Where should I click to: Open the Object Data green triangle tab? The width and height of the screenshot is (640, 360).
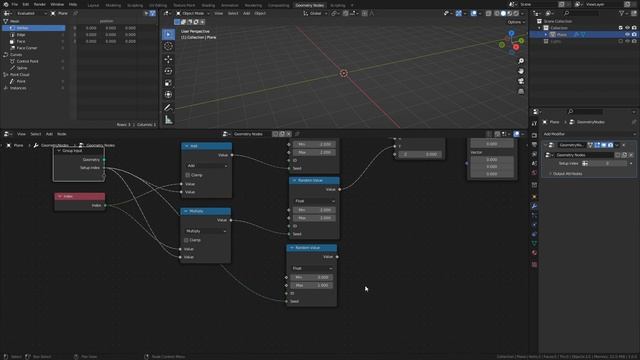pos(534,243)
